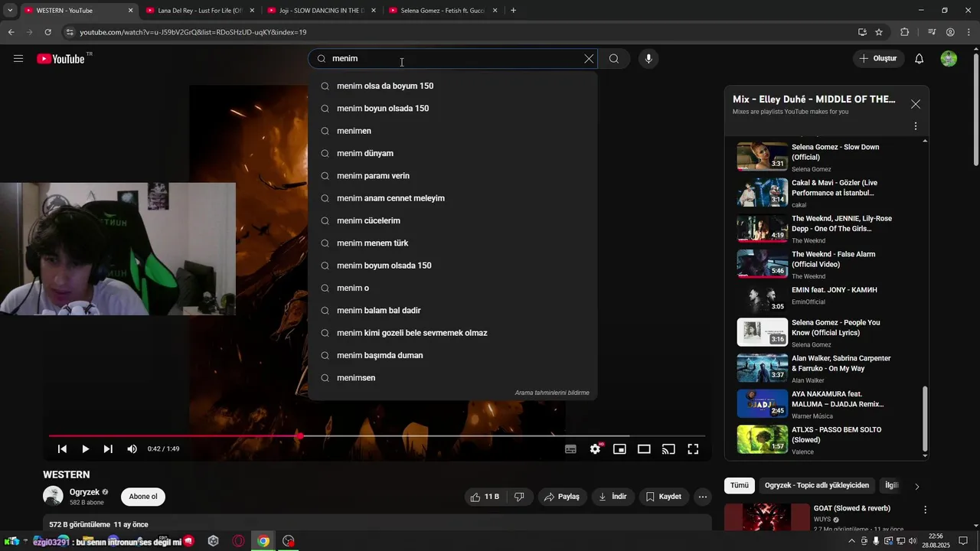Screen dimensions: 980x551
Task: Close the Mix playlist panel
Action: coord(916,104)
